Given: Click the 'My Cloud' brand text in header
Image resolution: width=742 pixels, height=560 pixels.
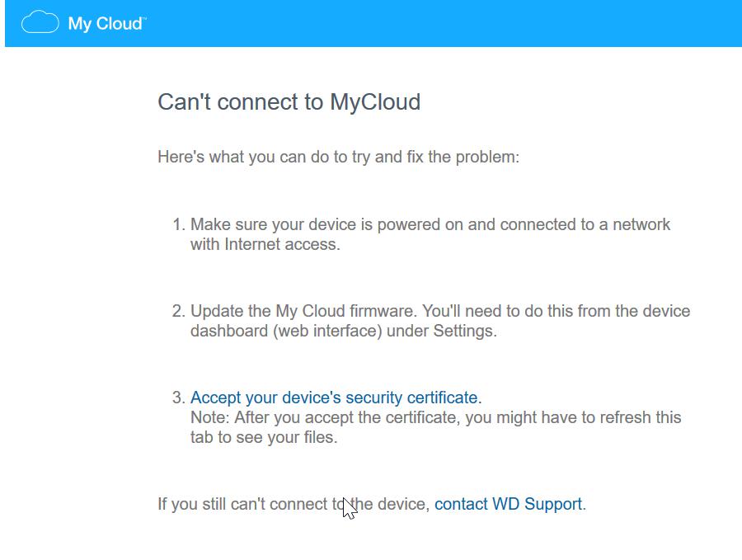Looking at the screenshot, I should [105, 24].
